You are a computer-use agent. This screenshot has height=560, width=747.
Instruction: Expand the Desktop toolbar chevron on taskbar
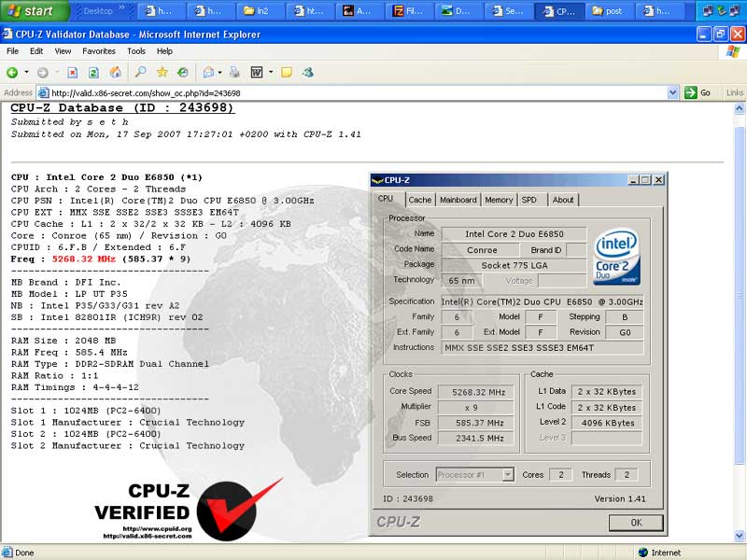tap(122, 7)
